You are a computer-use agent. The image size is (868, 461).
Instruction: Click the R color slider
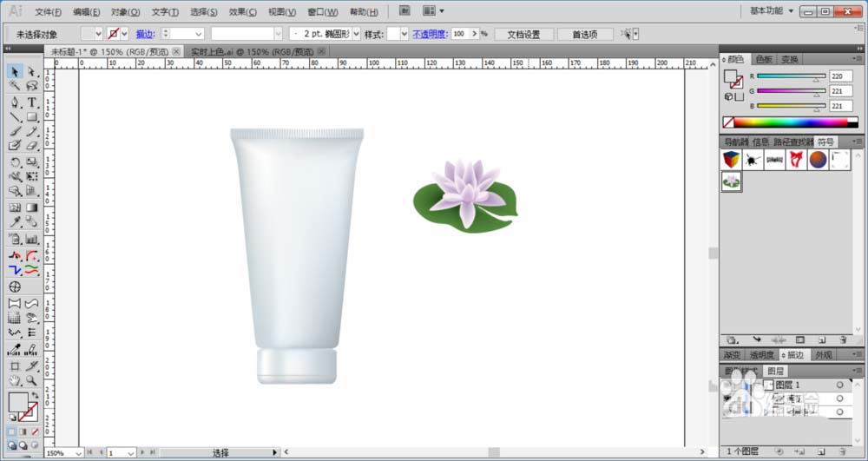pyautogui.click(x=792, y=76)
